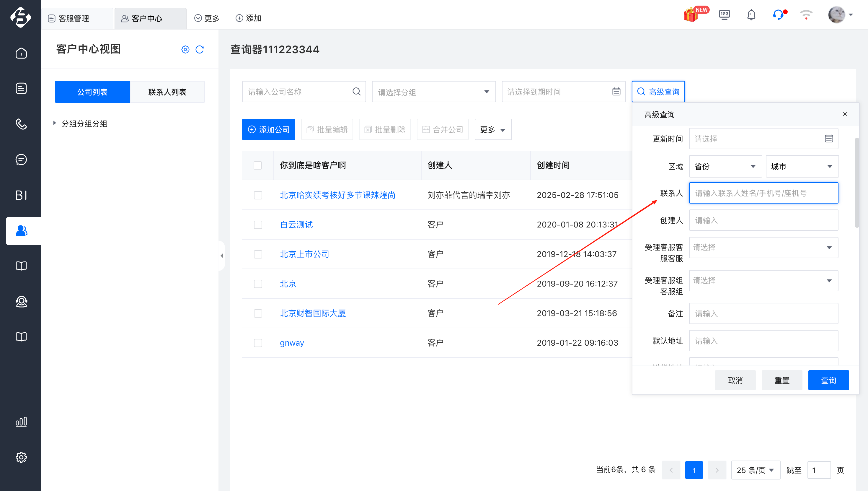Open the home icon in left sidebar
Screen dimensions: 868x491
(21, 53)
